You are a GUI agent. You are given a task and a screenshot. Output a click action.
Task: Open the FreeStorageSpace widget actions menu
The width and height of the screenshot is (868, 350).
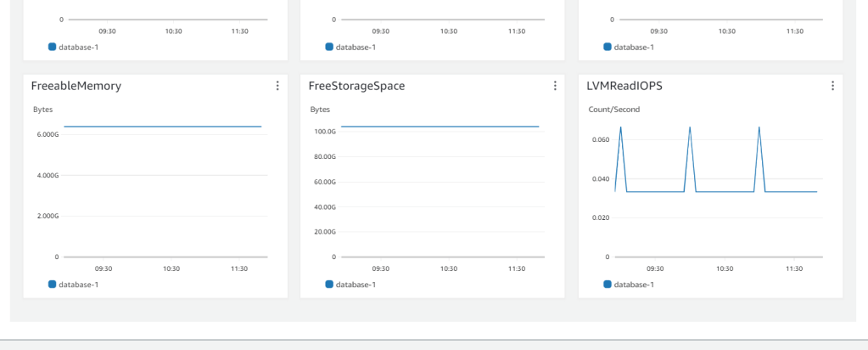[x=555, y=86]
